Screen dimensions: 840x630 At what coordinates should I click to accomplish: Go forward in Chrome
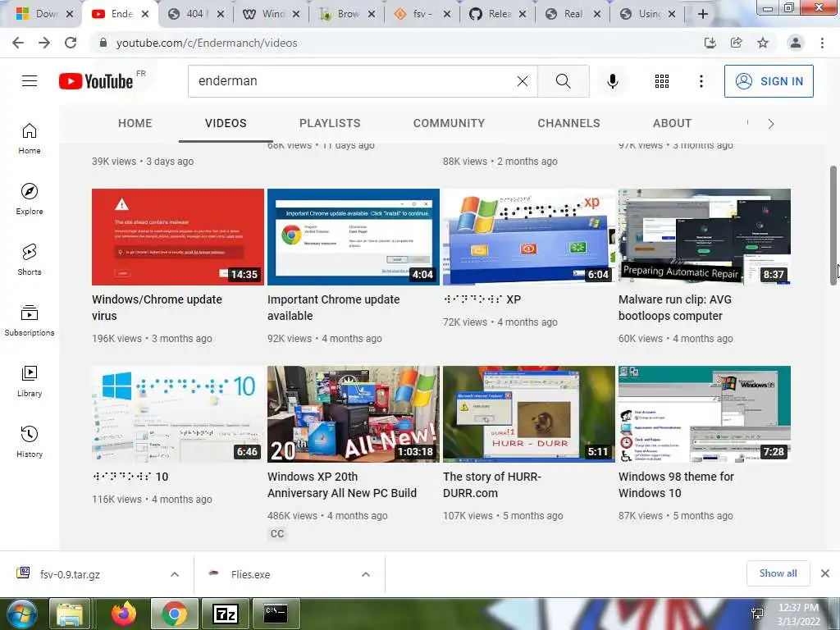tap(44, 43)
